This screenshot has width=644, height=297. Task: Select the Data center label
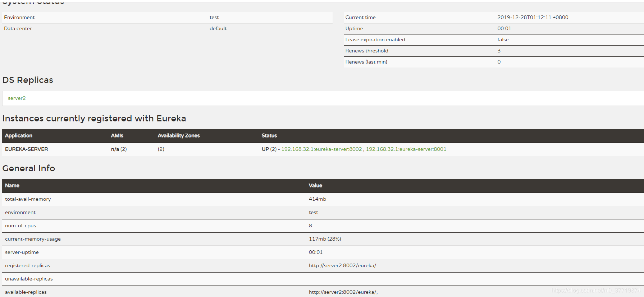(x=18, y=28)
